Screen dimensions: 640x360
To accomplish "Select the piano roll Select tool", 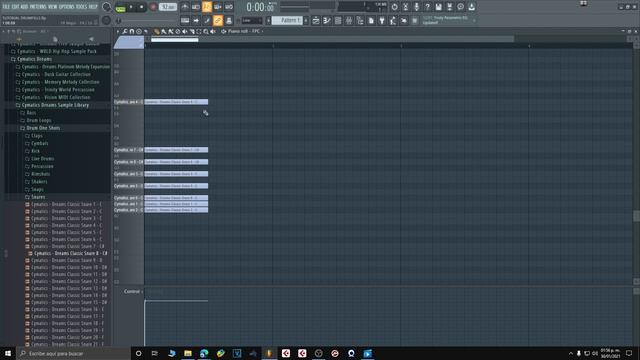I will point(199,31).
